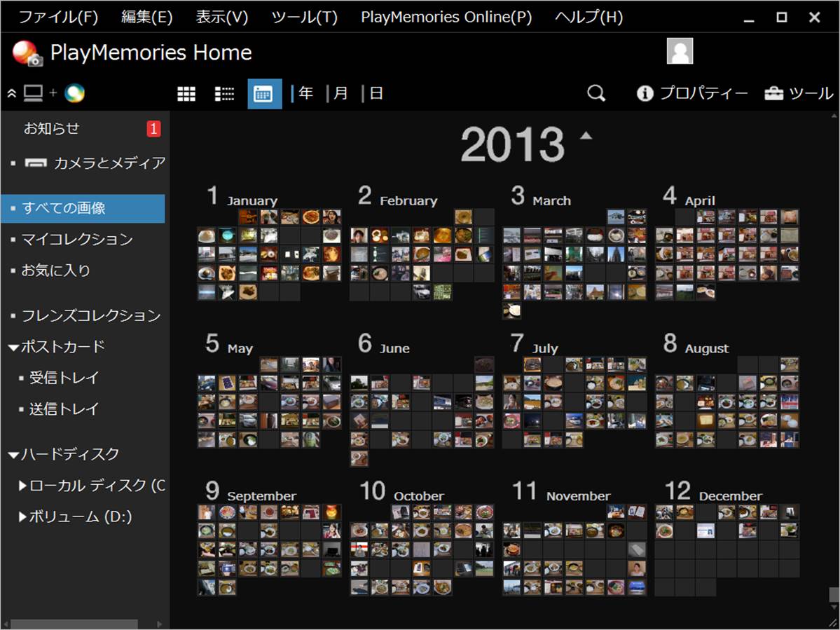Open the highlighted first thumbnail of July
Image resolution: width=840 pixels, height=630 pixels.
click(532, 365)
